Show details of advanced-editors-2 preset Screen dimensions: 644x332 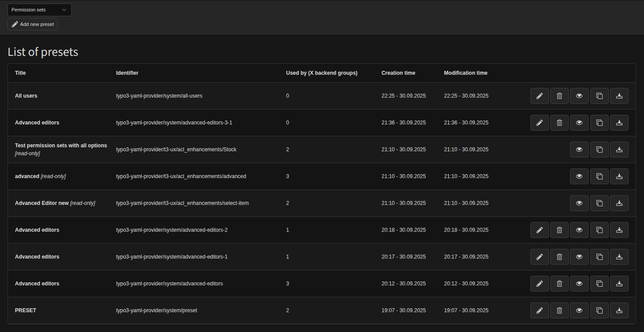pyautogui.click(x=579, y=230)
